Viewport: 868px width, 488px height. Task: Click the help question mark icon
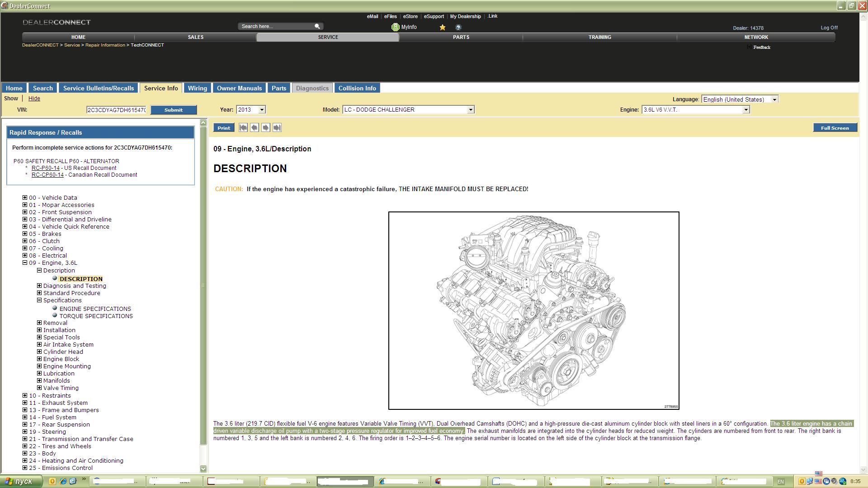458,28
